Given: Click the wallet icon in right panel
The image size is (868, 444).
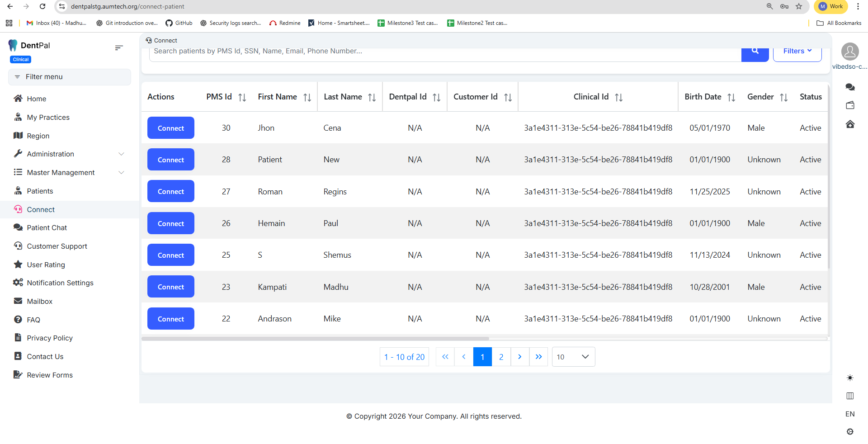Looking at the screenshot, I should point(850,105).
